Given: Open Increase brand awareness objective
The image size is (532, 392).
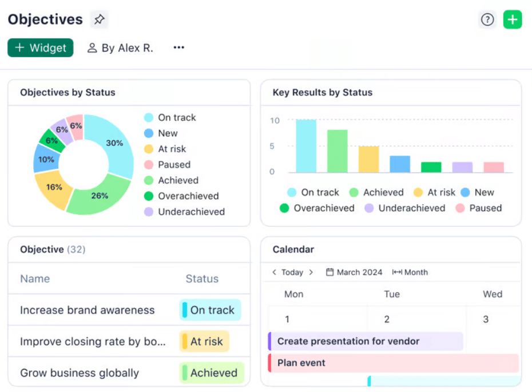Looking at the screenshot, I should tap(88, 310).
